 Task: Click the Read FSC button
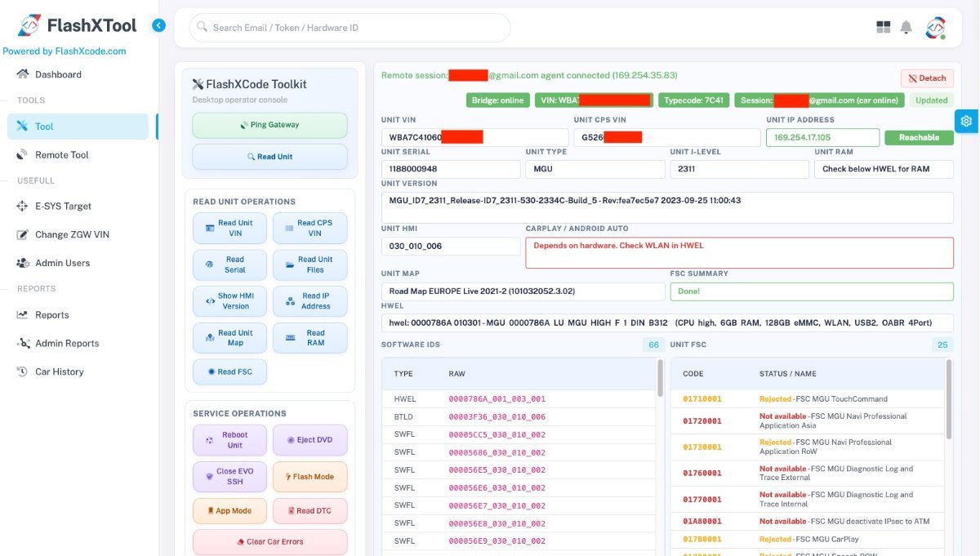(229, 372)
